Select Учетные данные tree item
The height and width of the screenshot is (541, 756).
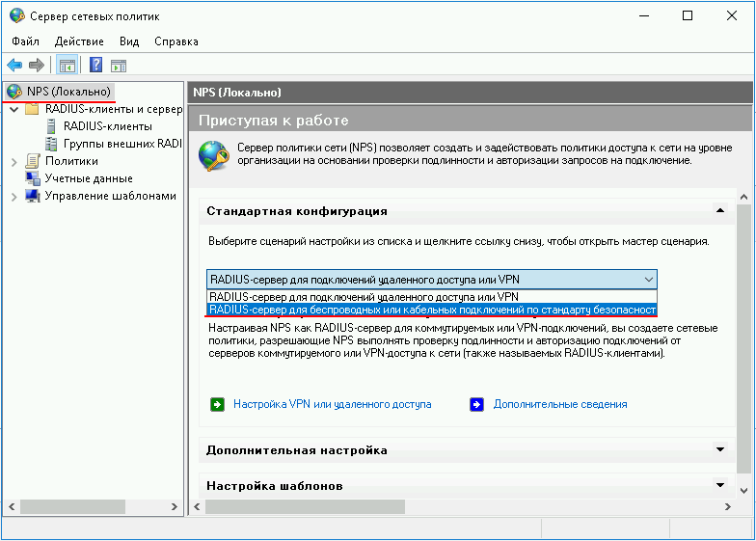89,178
